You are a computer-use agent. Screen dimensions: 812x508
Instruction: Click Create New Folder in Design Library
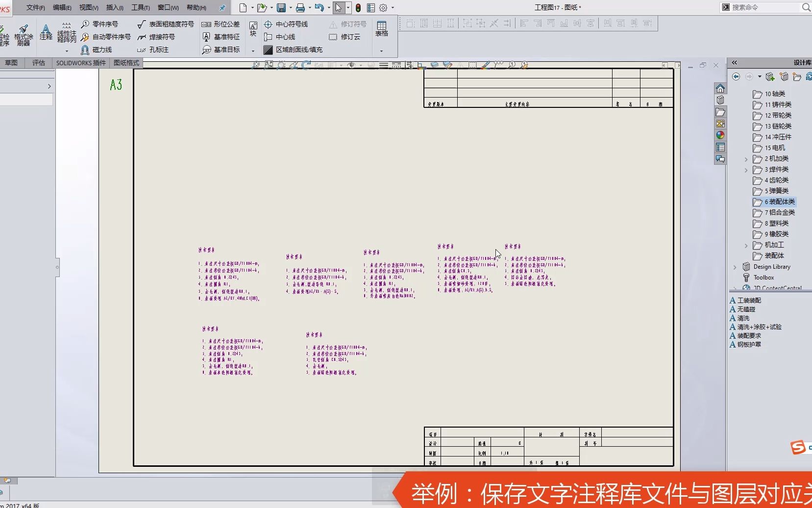coord(797,76)
